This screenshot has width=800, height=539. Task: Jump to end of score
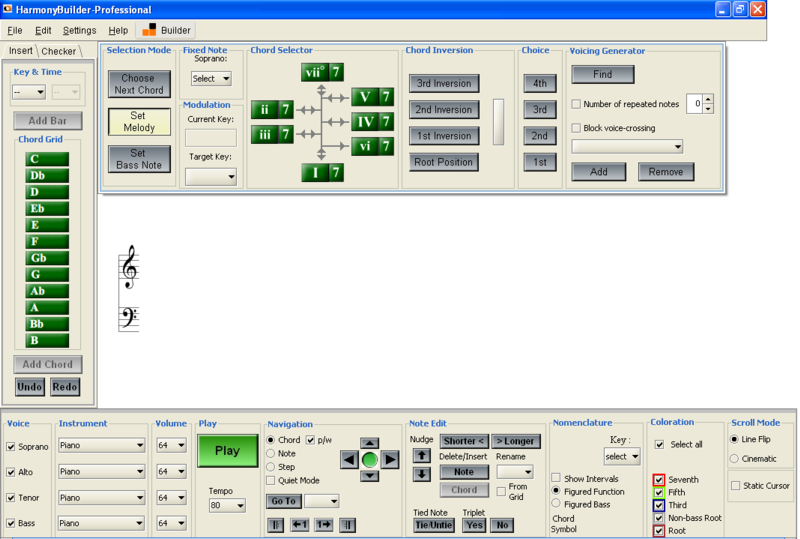[347, 525]
